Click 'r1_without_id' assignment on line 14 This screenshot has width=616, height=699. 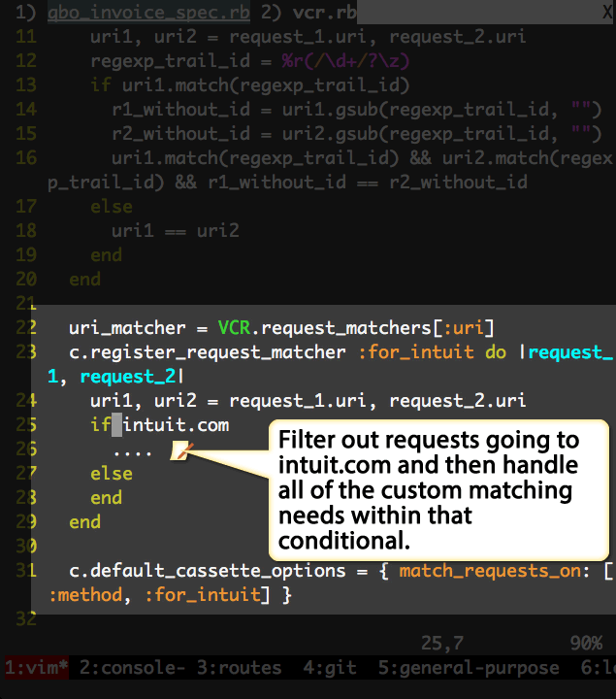pyautogui.click(x=180, y=110)
